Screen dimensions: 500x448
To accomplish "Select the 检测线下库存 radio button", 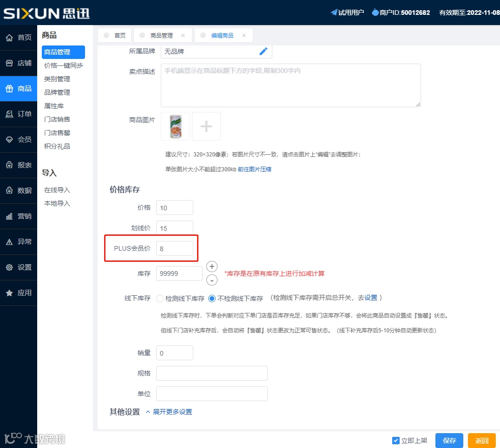I will [x=159, y=298].
